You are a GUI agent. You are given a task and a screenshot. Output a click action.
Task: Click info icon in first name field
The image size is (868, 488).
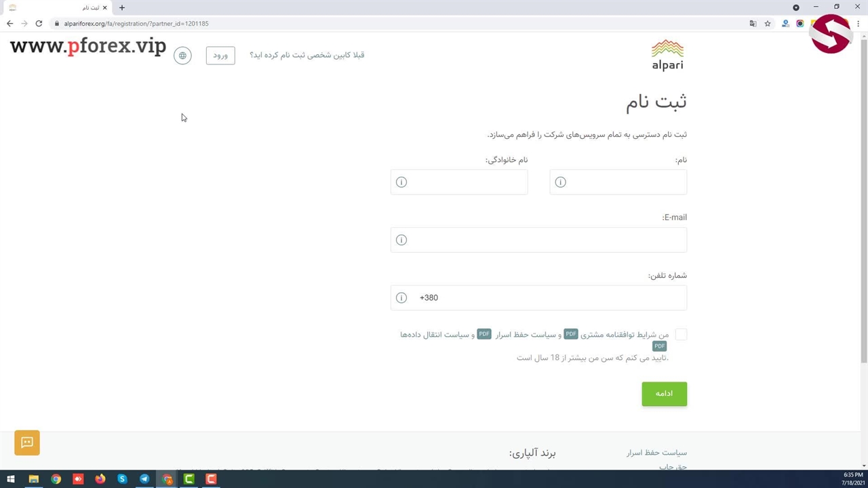click(560, 182)
